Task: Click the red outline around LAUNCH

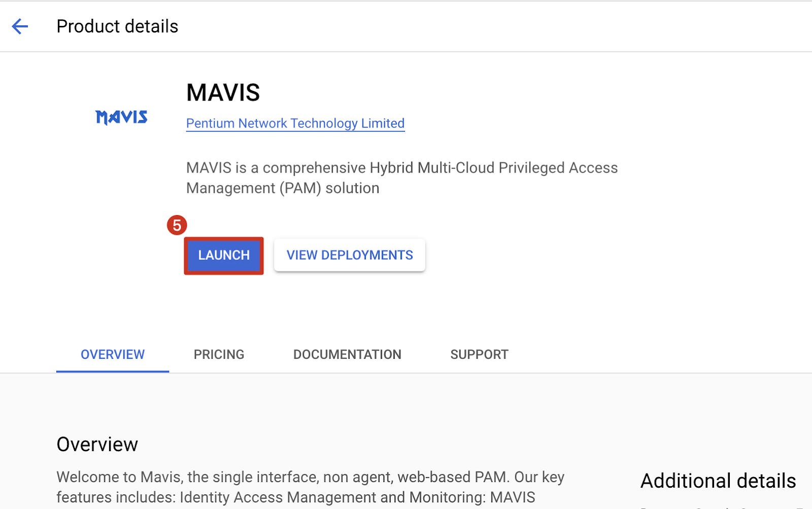Action: [224, 239]
